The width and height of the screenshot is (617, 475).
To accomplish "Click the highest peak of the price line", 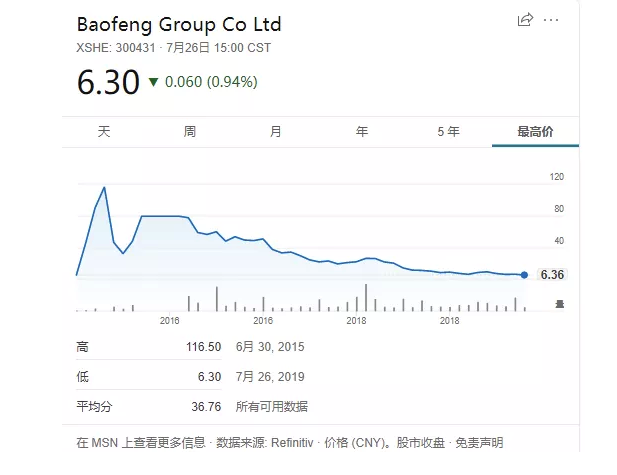I will (x=104, y=187).
